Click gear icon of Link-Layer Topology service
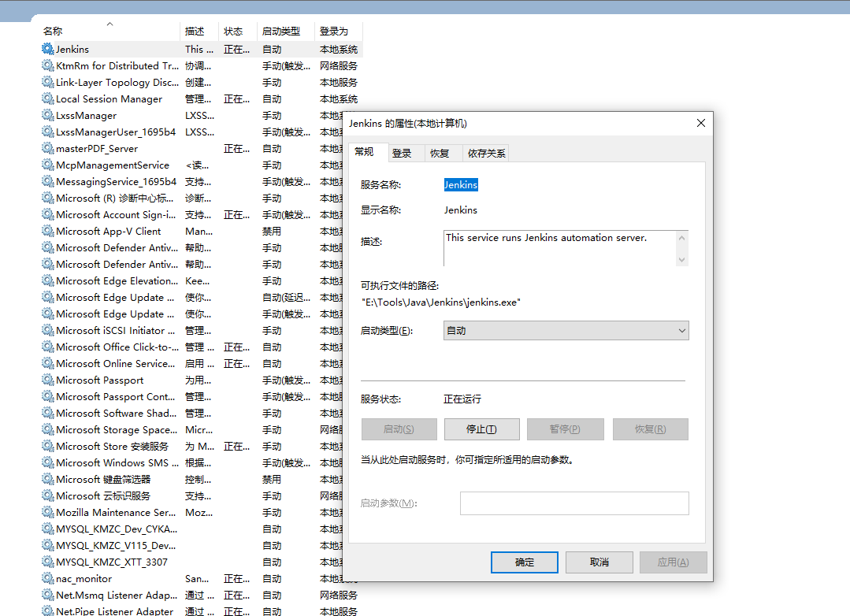This screenshot has height=616, width=850. point(48,82)
